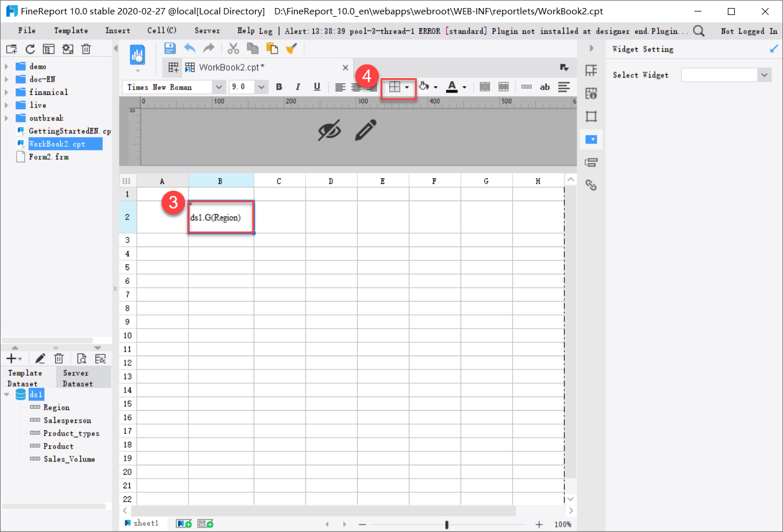Toggle italic formatting
The image size is (783, 532).
298,86
